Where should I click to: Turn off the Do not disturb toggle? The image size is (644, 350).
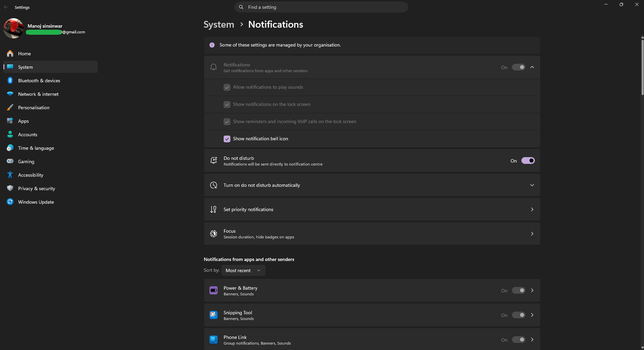528,161
